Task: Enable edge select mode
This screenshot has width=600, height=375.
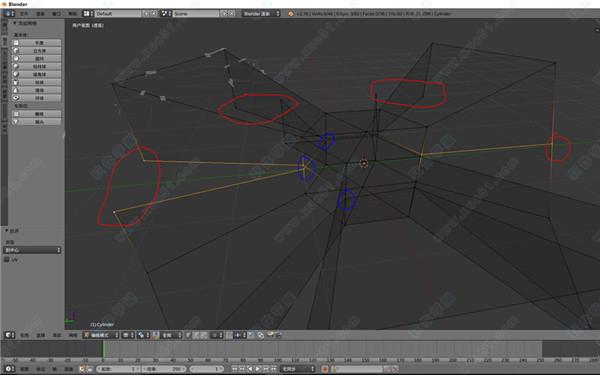Action: click(196, 335)
